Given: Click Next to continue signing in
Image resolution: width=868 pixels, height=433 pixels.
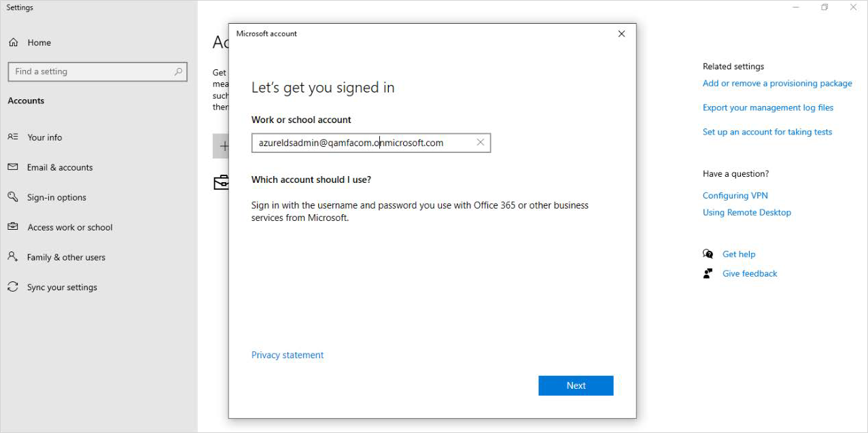Looking at the screenshot, I should pos(576,385).
